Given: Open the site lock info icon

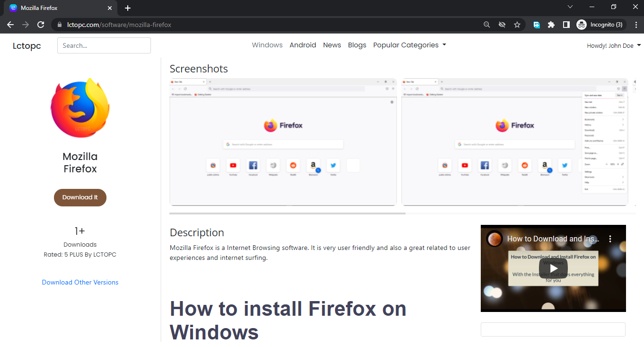Looking at the screenshot, I should tap(59, 25).
